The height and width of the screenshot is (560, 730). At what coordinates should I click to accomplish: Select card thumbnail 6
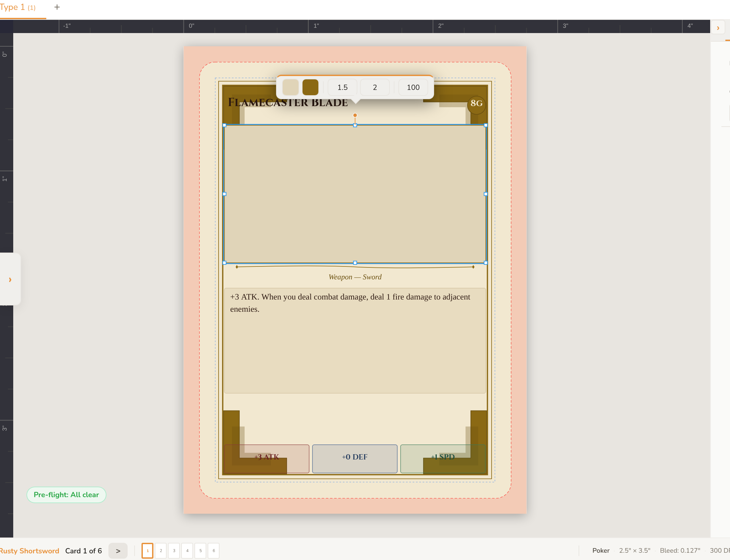coord(214,551)
